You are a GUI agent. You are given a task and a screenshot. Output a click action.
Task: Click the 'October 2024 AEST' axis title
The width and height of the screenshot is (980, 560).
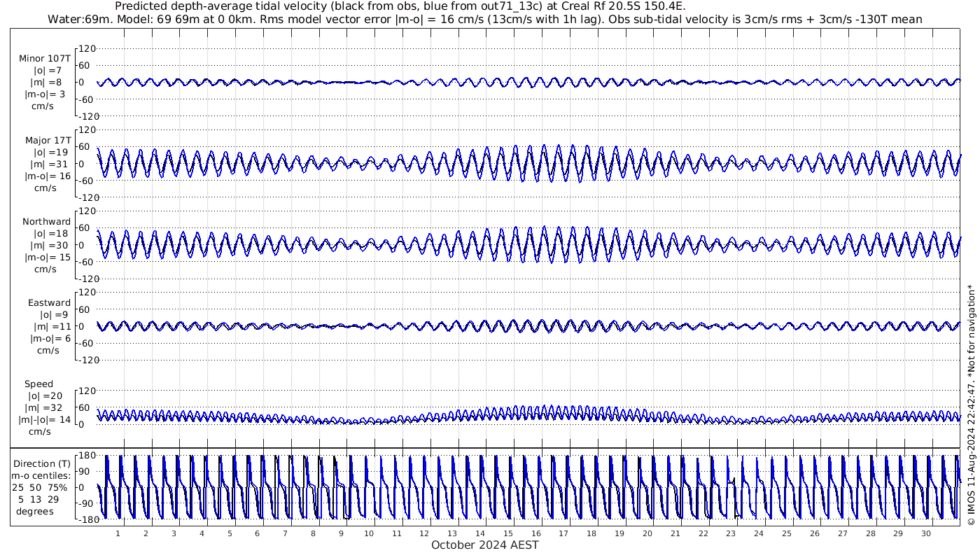(x=484, y=545)
